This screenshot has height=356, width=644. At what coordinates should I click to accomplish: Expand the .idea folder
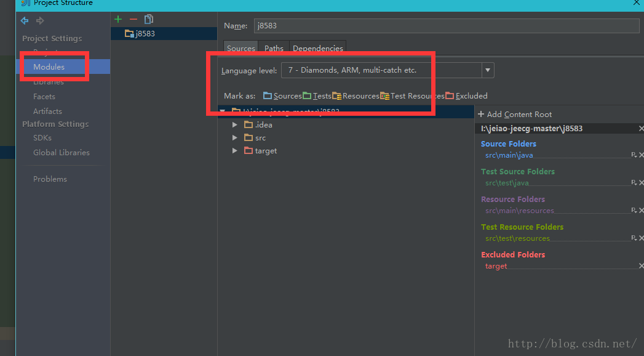click(234, 124)
